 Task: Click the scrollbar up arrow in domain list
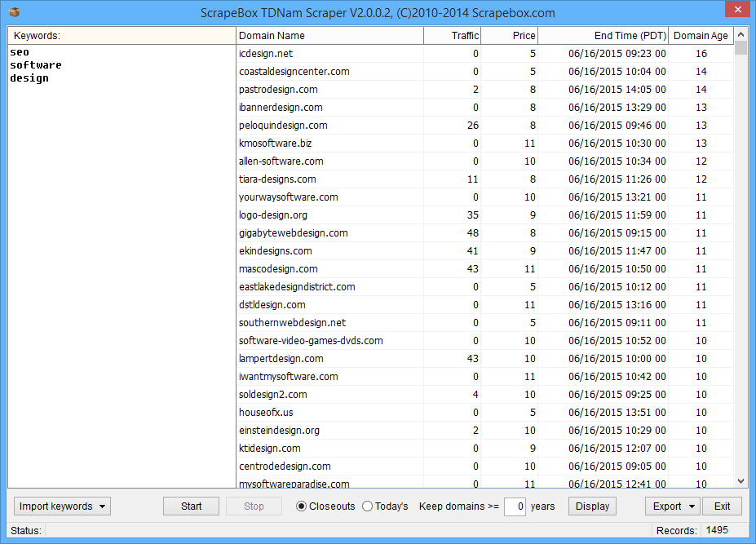(x=741, y=35)
